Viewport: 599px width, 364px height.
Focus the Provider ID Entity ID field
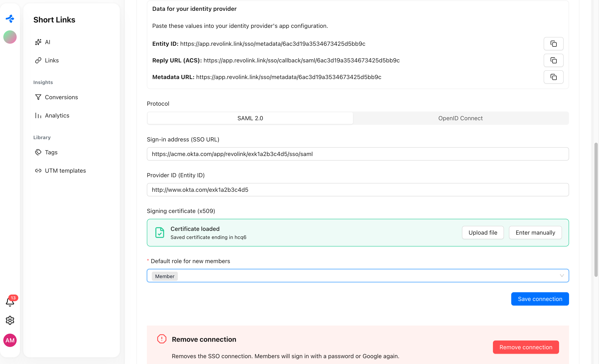pyautogui.click(x=358, y=190)
